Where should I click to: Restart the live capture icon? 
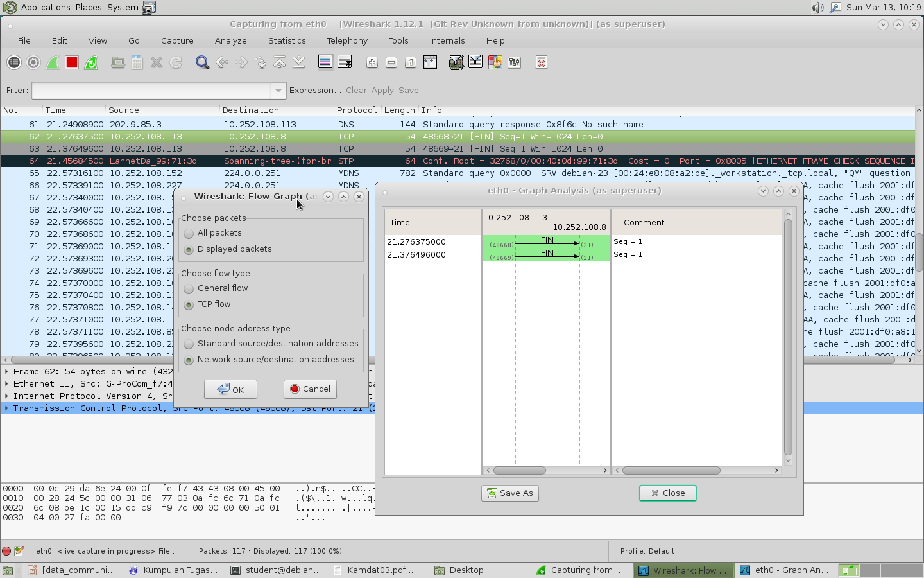tap(91, 62)
